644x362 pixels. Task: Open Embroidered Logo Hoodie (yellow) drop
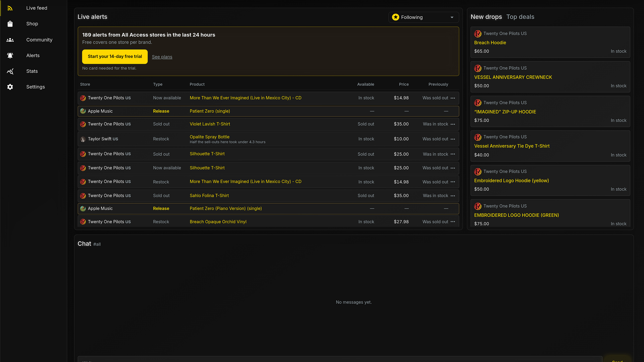(x=550, y=180)
